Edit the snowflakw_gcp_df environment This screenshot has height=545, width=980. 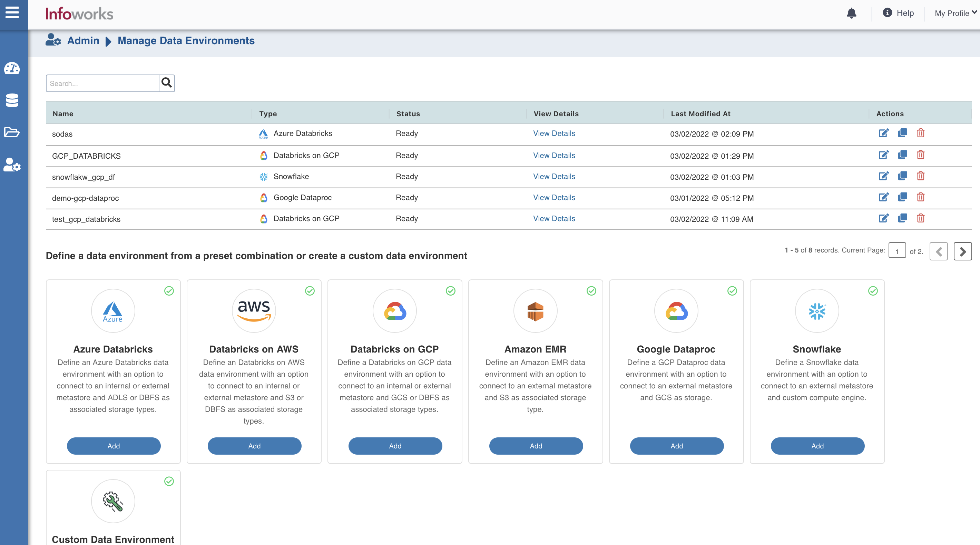pos(883,176)
